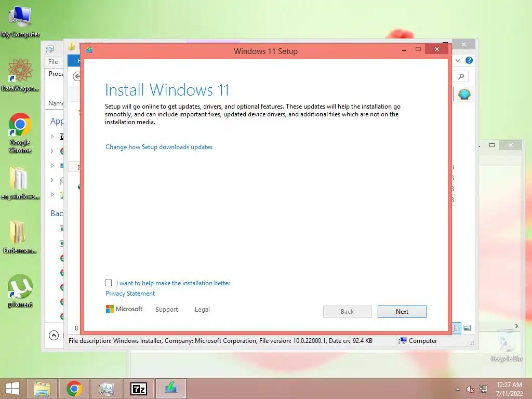Open the Support link
The image size is (532, 399).
[x=167, y=310]
